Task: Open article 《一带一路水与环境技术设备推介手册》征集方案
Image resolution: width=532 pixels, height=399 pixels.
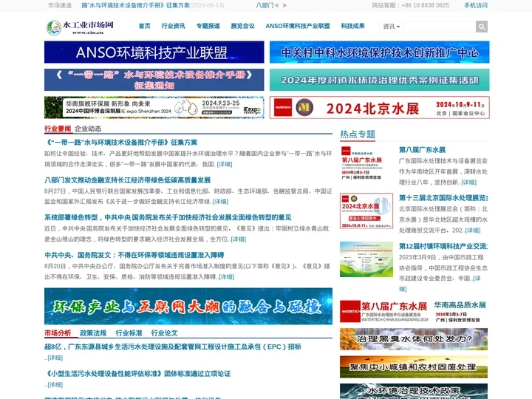Action: [x=121, y=143]
